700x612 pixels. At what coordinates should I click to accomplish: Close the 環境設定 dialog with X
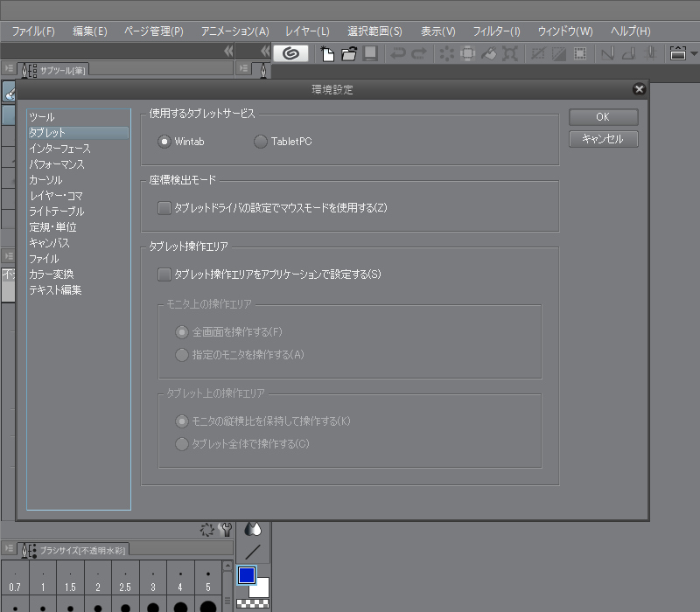pos(639,89)
